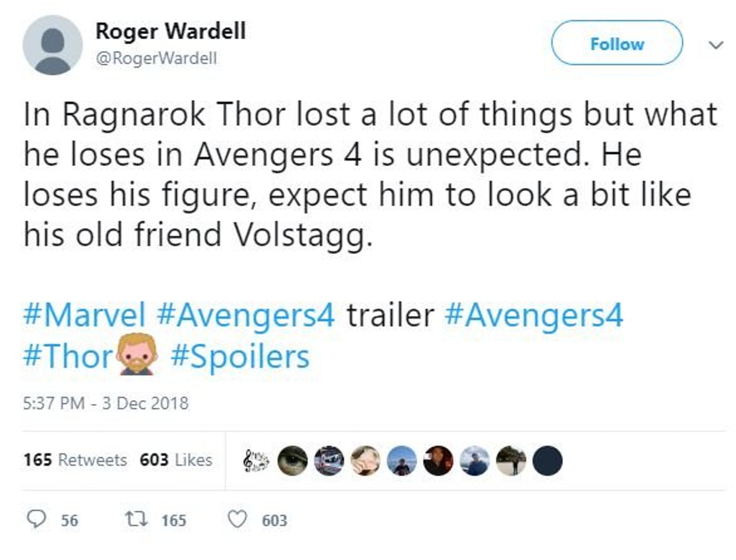
Task: Click the first #Avengers4 hashtag after #Marvel
Action: [246, 315]
